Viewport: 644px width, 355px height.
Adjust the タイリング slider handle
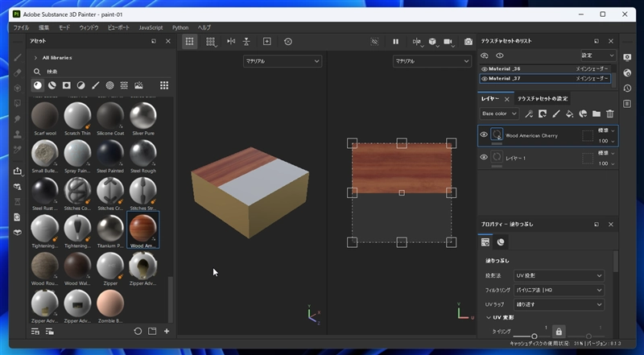534,336
